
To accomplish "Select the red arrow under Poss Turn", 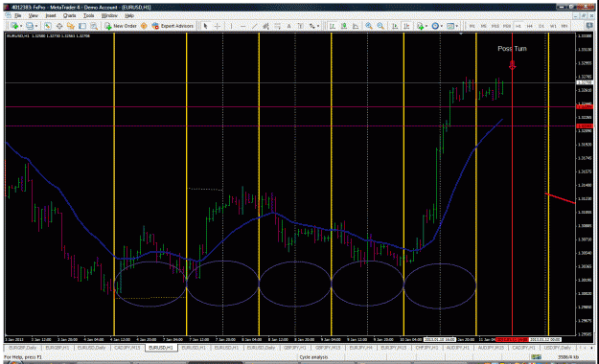I will click(x=513, y=65).
